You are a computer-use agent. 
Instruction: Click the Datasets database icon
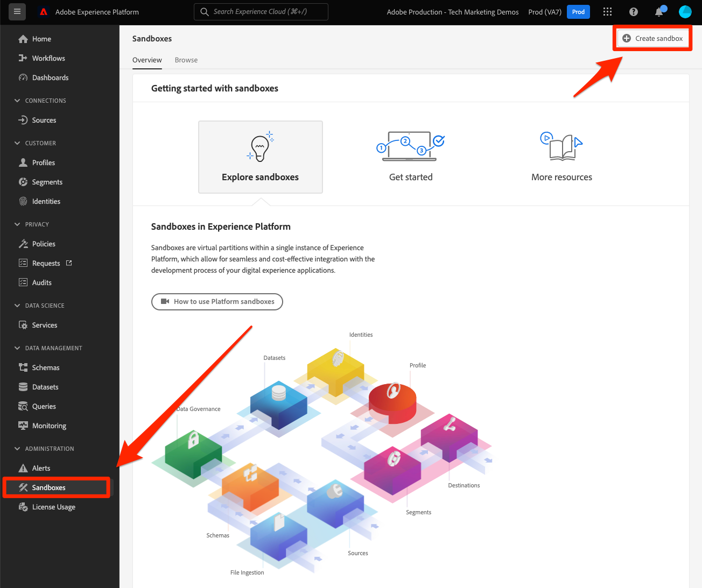tap(23, 387)
